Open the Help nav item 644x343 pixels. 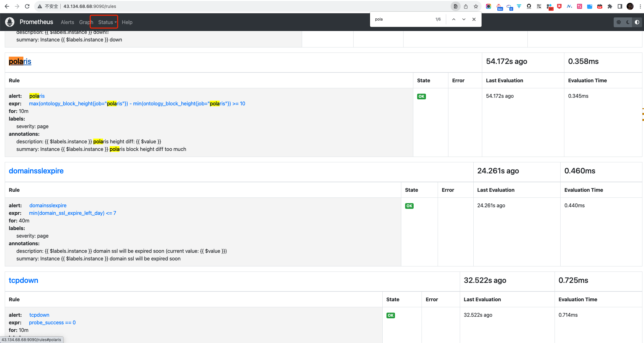tap(127, 22)
